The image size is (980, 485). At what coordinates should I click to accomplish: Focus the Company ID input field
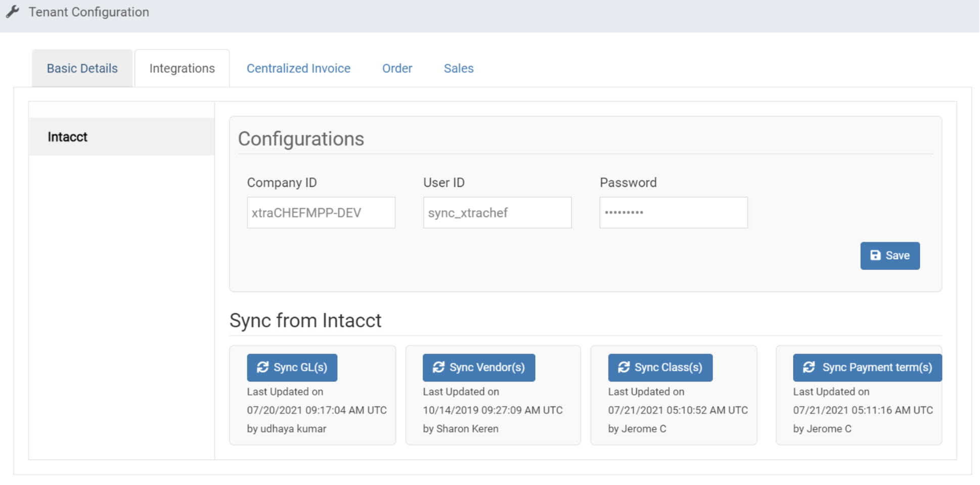(321, 213)
